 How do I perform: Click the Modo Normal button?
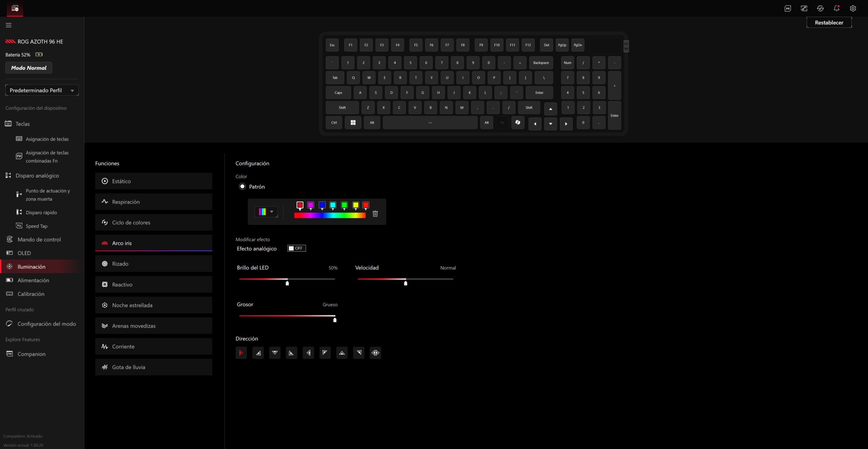(x=29, y=68)
